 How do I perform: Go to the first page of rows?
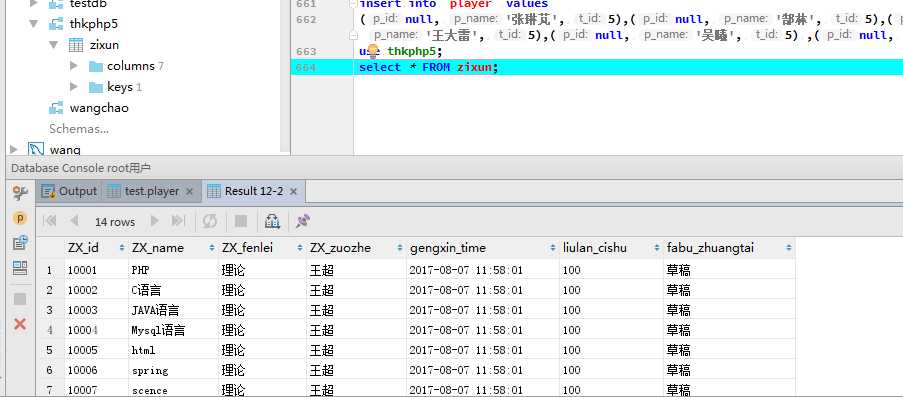pos(50,221)
